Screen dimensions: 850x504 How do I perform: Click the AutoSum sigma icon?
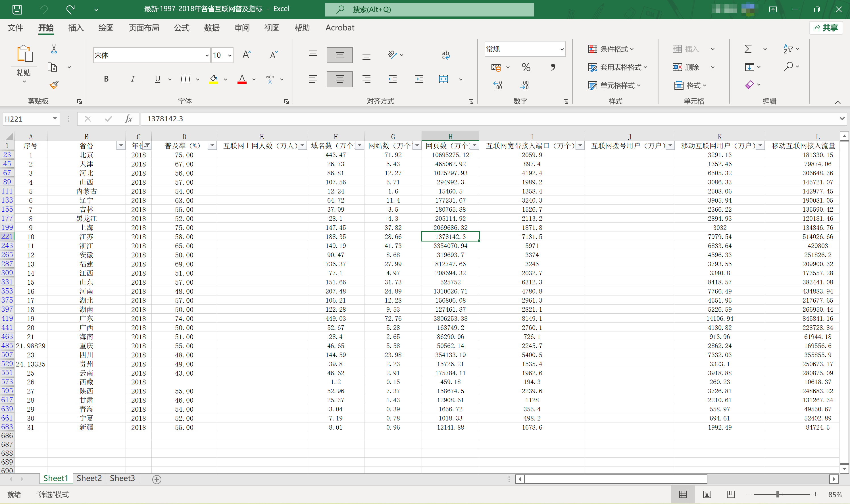click(x=747, y=49)
